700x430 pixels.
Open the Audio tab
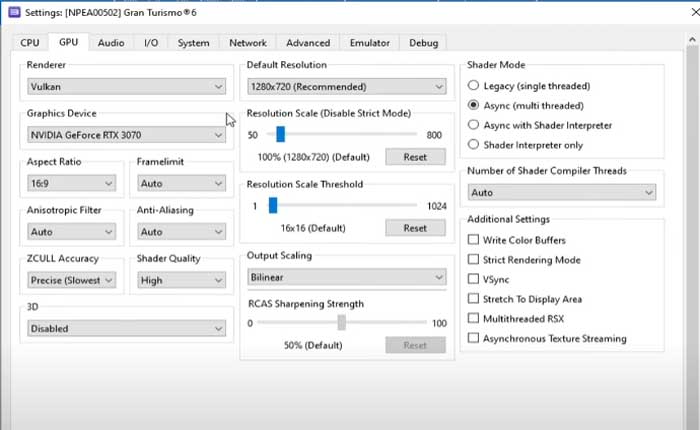point(111,43)
